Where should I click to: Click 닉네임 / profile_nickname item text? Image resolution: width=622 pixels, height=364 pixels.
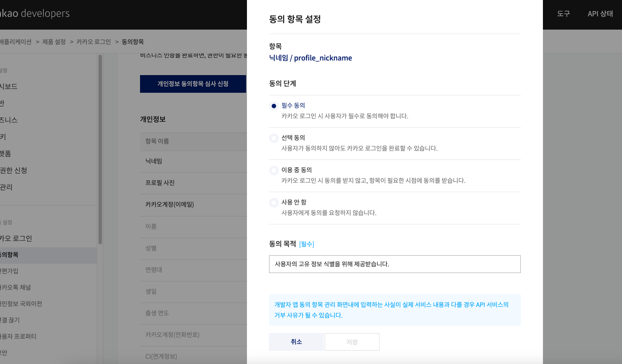pyautogui.click(x=311, y=58)
